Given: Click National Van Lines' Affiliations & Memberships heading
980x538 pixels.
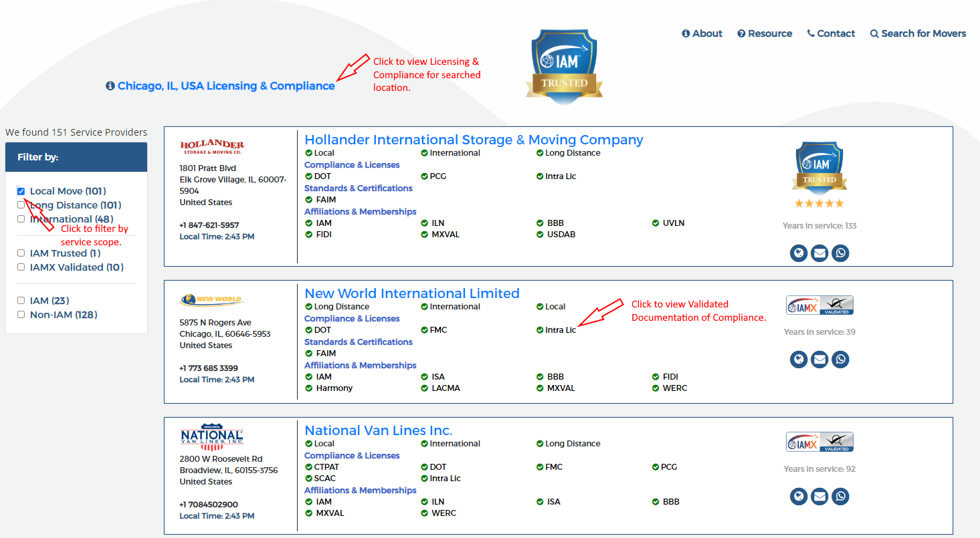Looking at the screenshot, I should point(361,491).
